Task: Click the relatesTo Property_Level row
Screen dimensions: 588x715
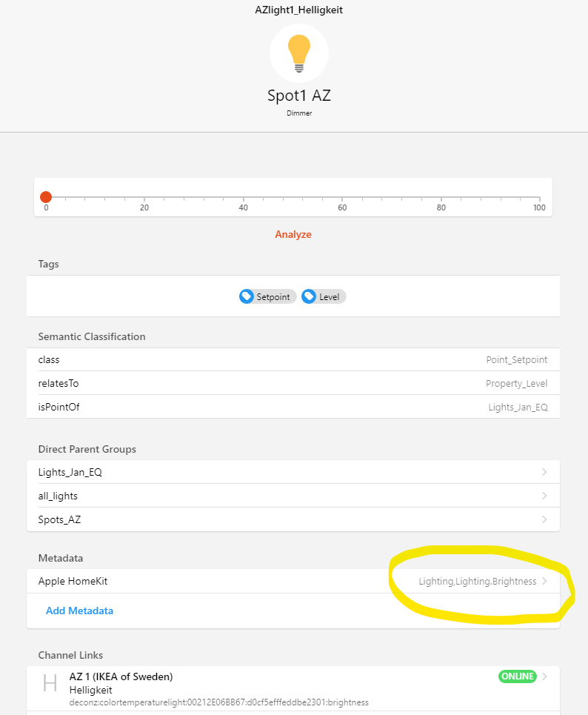Action: pos(293,383)
